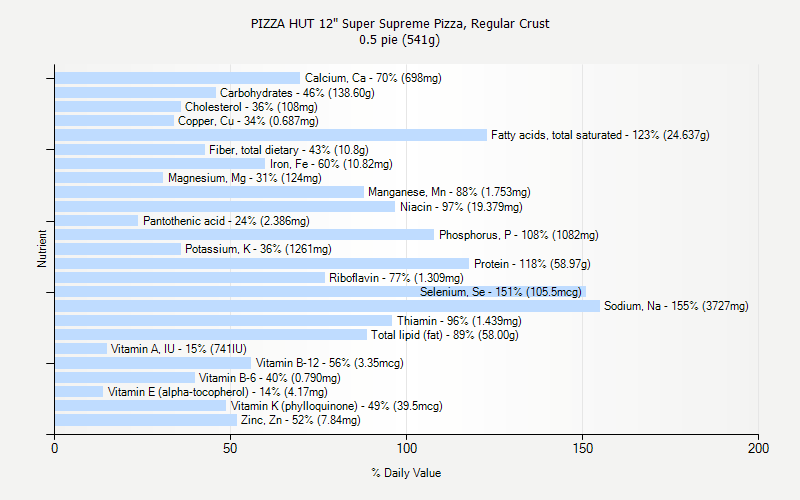Click the Zinc bar in the chart

click(146, 420)
